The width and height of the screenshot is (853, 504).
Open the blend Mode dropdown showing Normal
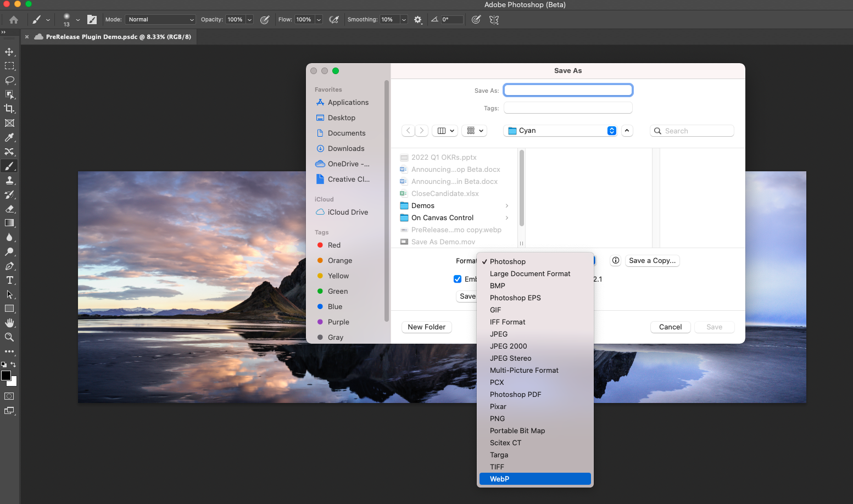click(160, 19)
